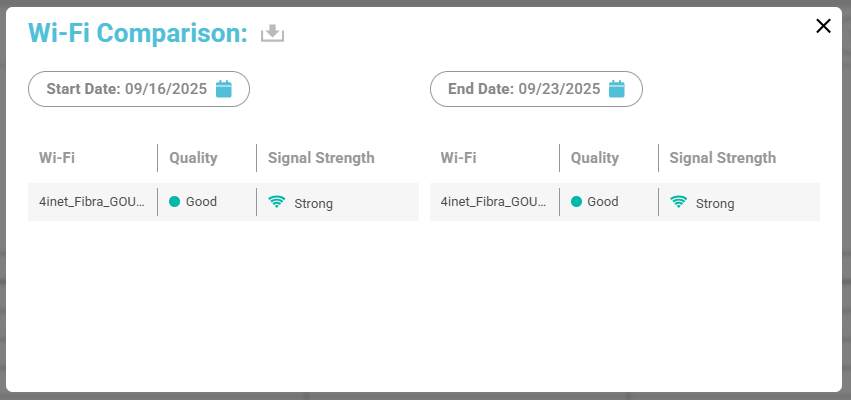Sort by Wi-Fi column in left table

57,158
